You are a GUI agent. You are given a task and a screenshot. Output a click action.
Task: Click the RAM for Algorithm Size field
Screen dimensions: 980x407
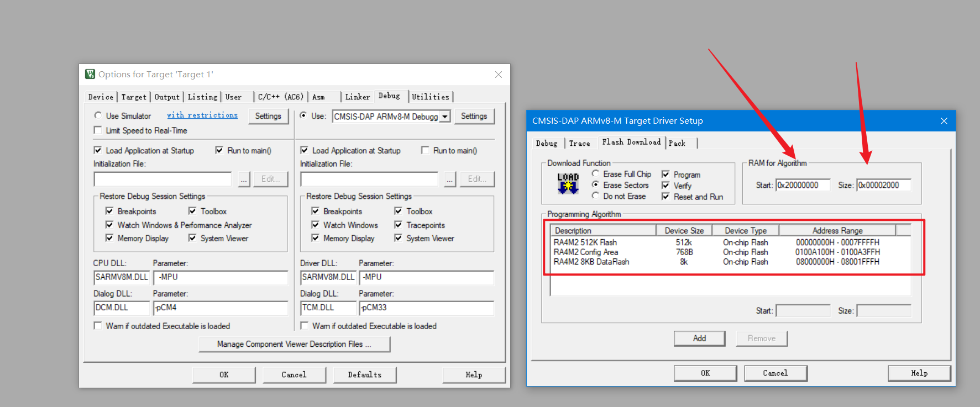pyautogui.click(x=884, y=185)
